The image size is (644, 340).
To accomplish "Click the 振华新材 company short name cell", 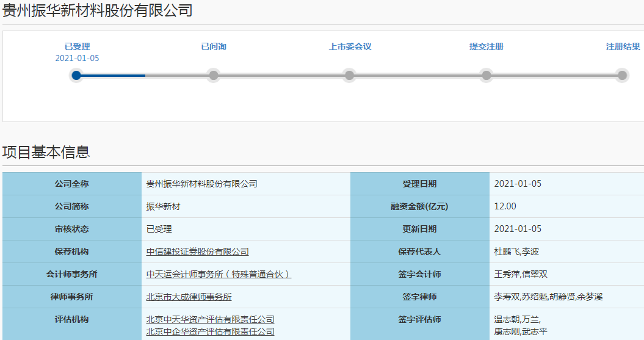I will 164,206.
